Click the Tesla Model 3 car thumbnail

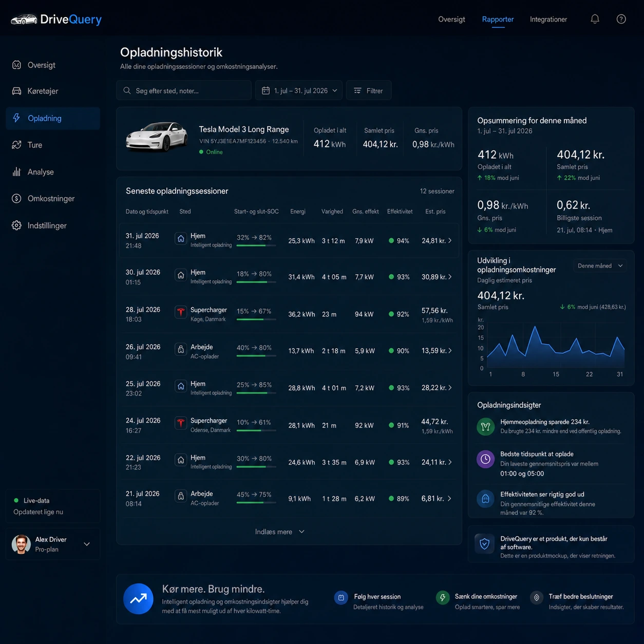coord(157,137)
